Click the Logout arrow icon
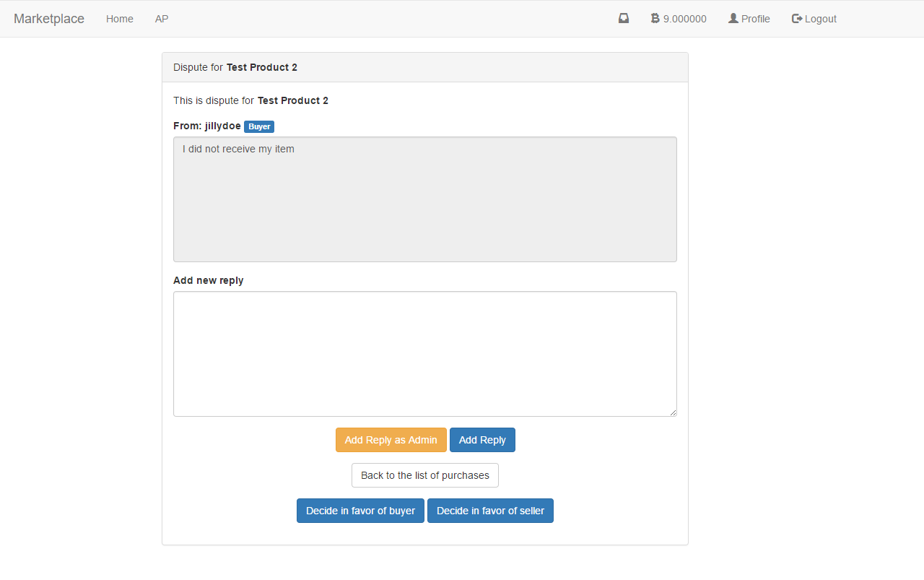 coord(797,19)
